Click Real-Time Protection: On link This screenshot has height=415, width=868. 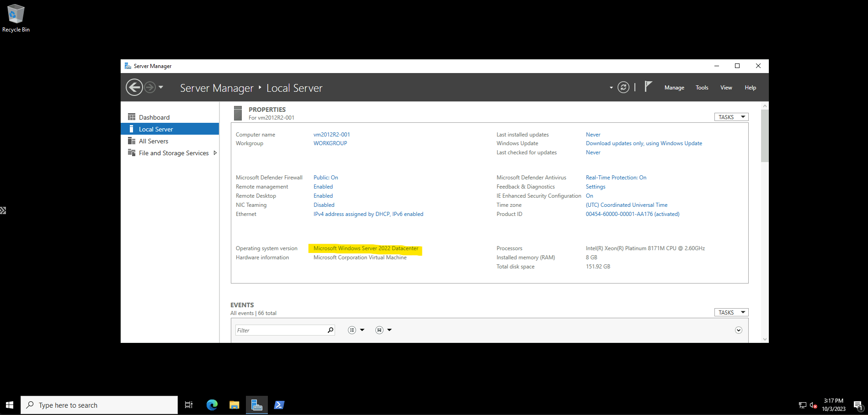(616, 178)
